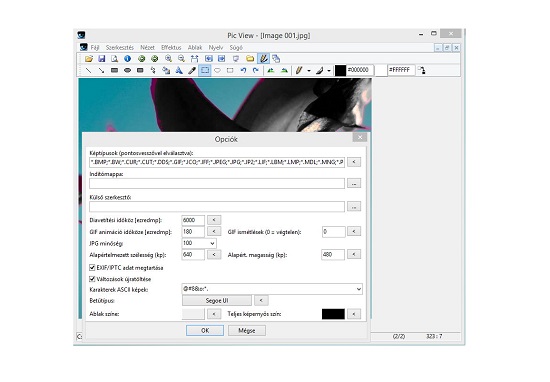The width and height of the screenshot is (550, 382).
Task: Go to previous image with left green arrow
Action: click(141, 59)
